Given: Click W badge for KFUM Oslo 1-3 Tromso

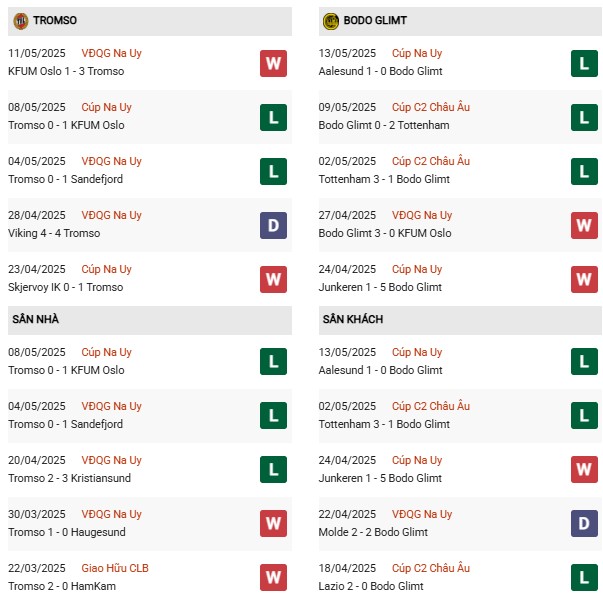Looking at the screenshot, I should pos(273,63).
